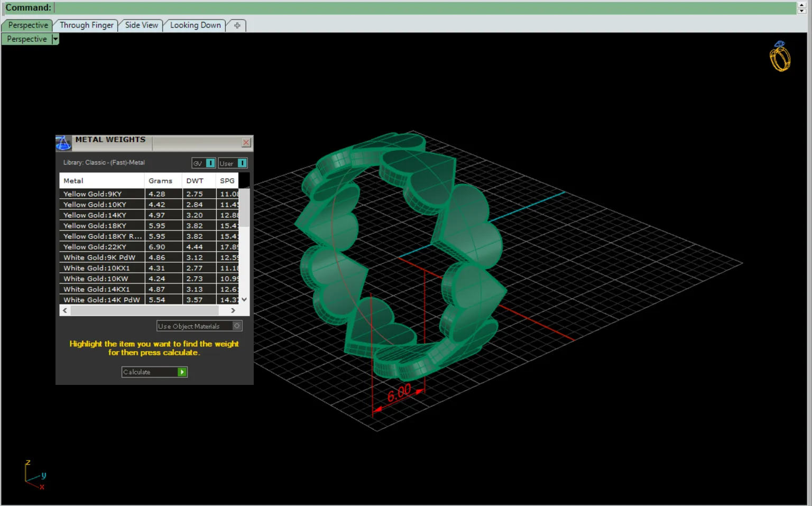Select the Side View tab
The width and height of the screenshot is (812, 506).
(x=141, y=25)
